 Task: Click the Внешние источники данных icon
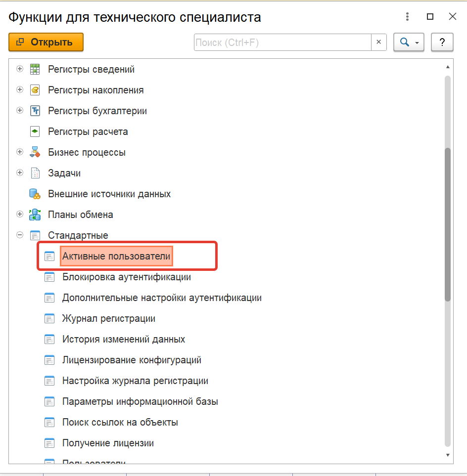click(x=35, y=194)
